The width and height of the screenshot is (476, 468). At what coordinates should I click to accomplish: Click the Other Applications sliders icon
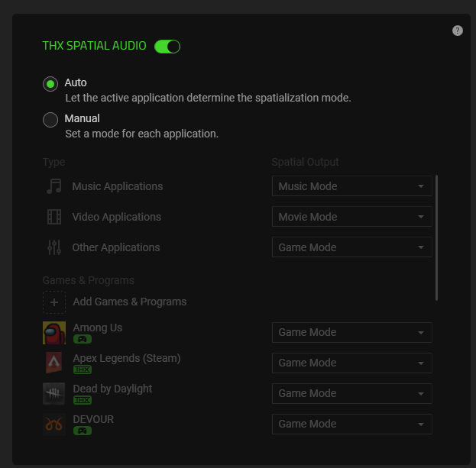53,247
